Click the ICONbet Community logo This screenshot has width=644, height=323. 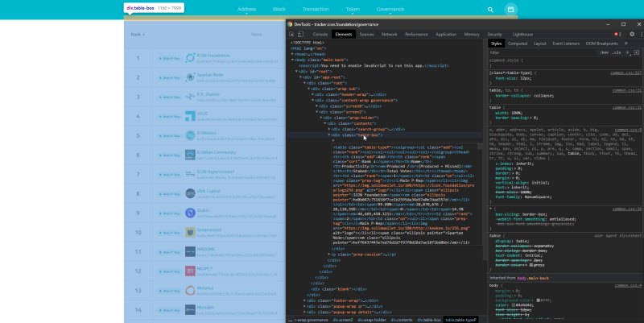coord(190,155)
